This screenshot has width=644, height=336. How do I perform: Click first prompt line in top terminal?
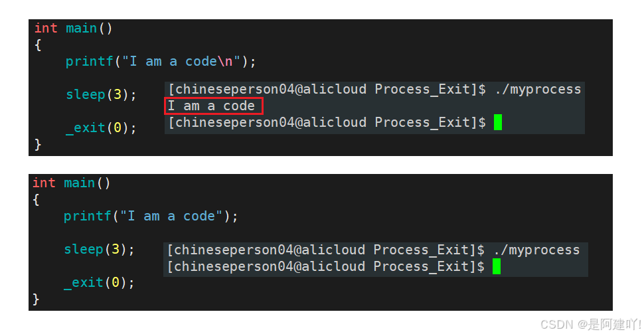pos(374,89)
